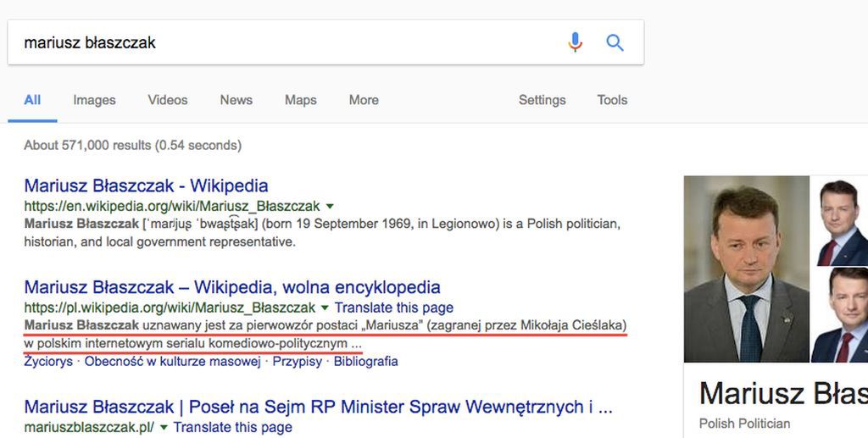Expand the arrow beside the pl.wikipedia.org URL
Viewport: 868px width, 438px height.
point(325,308)
